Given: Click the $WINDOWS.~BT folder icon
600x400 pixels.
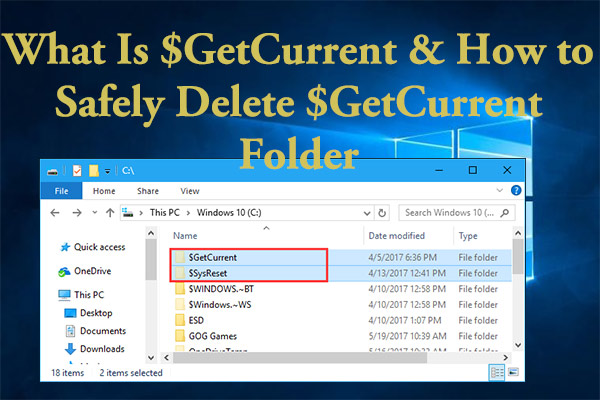Looking at the screenshot, I should (180, 289).
